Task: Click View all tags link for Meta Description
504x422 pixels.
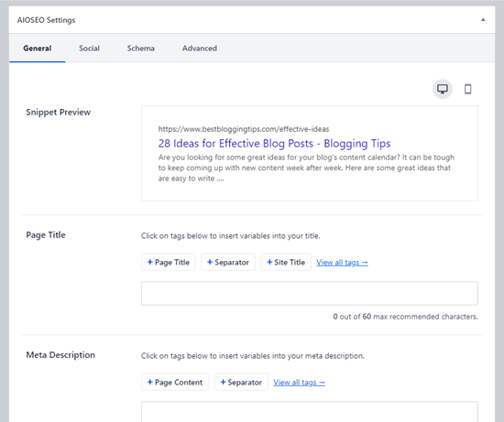Action: [x=300, y=383]
